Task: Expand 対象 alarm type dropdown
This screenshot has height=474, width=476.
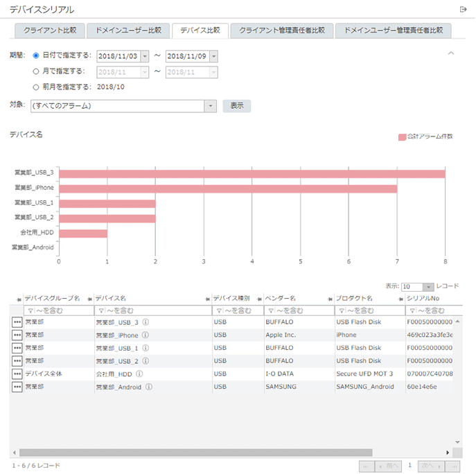Action: point(211,106)
